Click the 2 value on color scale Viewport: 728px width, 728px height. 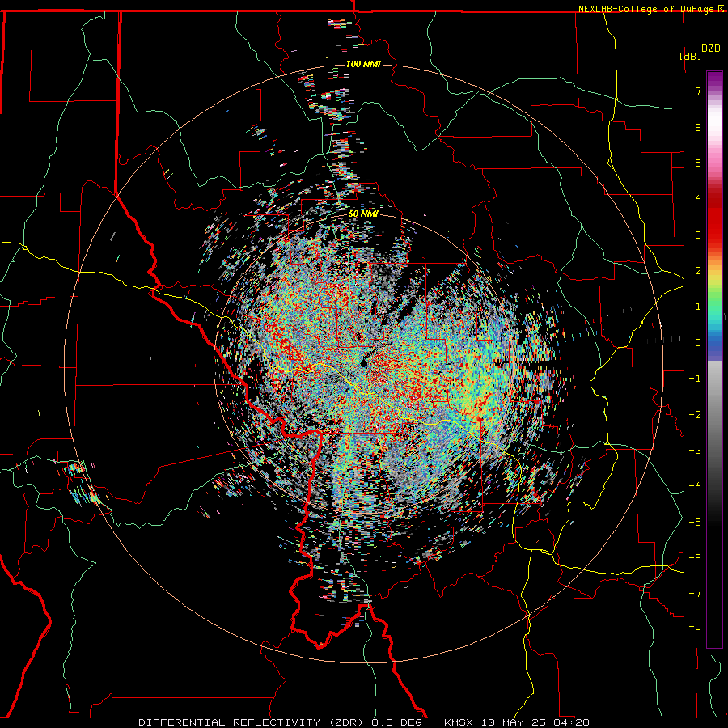698,271
